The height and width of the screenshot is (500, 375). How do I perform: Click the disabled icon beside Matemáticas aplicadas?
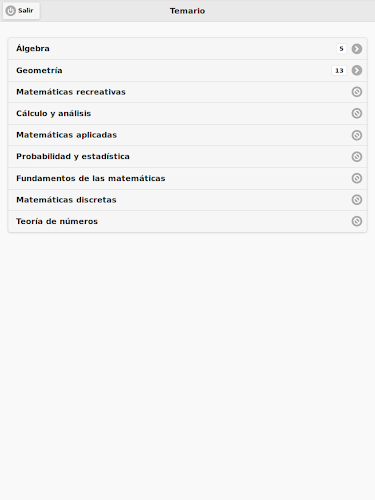(357, 135)
